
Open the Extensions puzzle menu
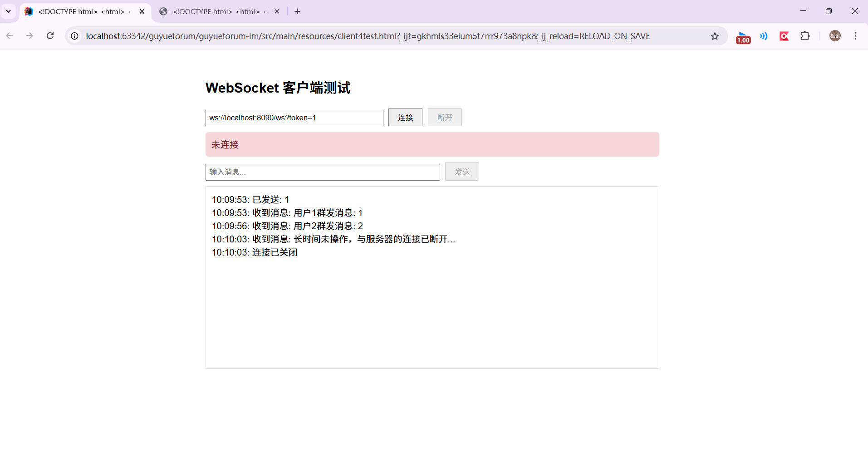coord(804,36)
